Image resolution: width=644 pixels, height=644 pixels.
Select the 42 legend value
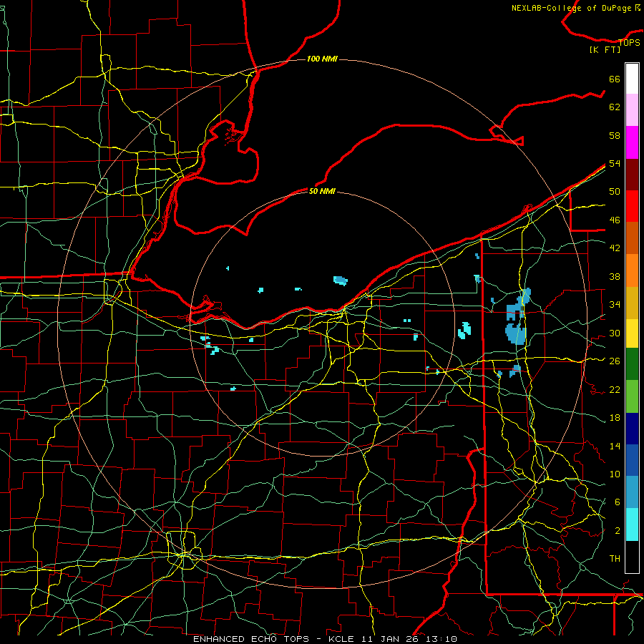pos(615,248)
